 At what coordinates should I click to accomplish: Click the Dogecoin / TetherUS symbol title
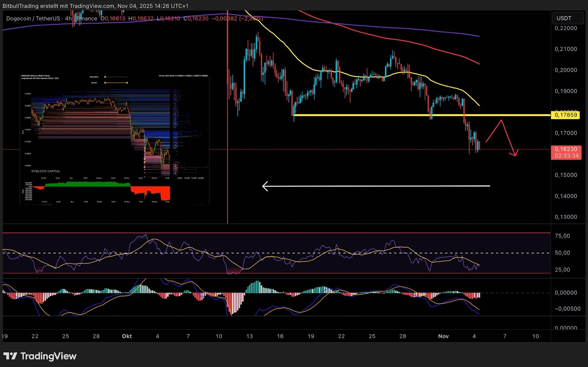tap(33, 18)
